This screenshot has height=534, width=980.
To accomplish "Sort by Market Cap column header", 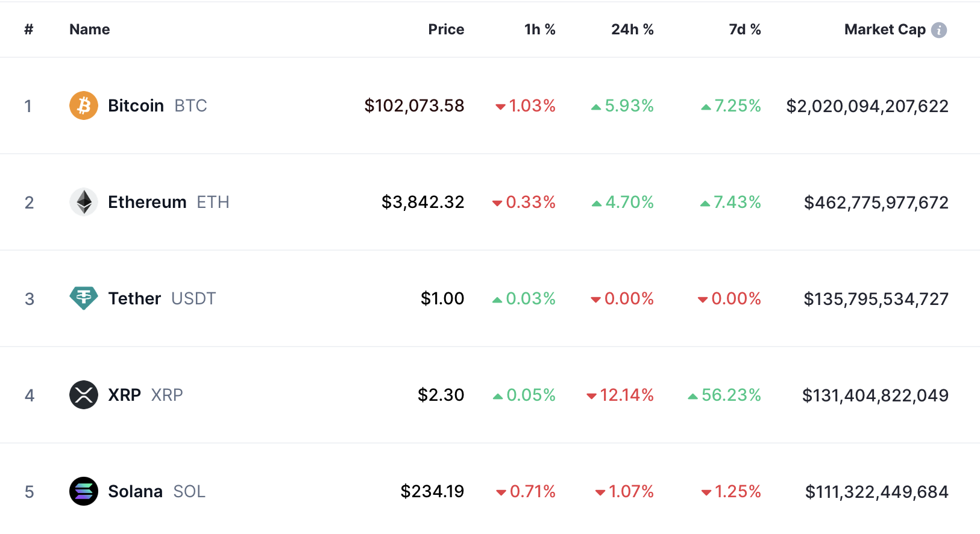I will point(885,30).
